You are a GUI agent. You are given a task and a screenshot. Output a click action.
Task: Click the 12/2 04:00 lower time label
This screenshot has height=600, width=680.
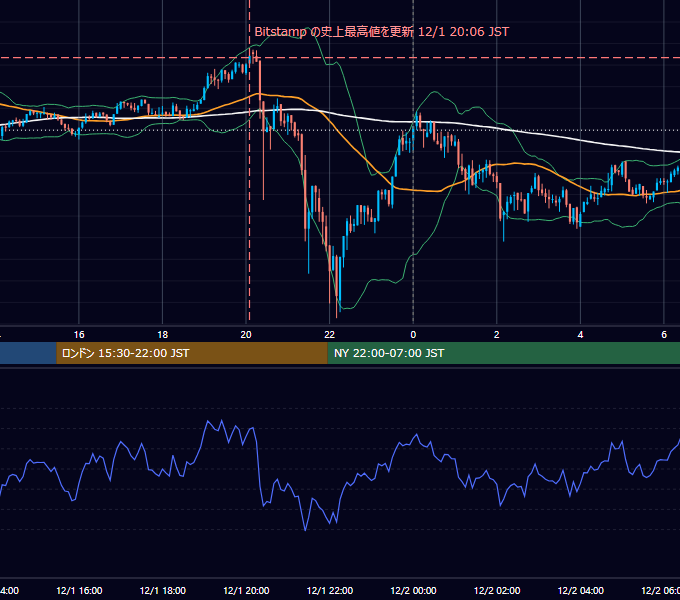click(x=581, y=590)
